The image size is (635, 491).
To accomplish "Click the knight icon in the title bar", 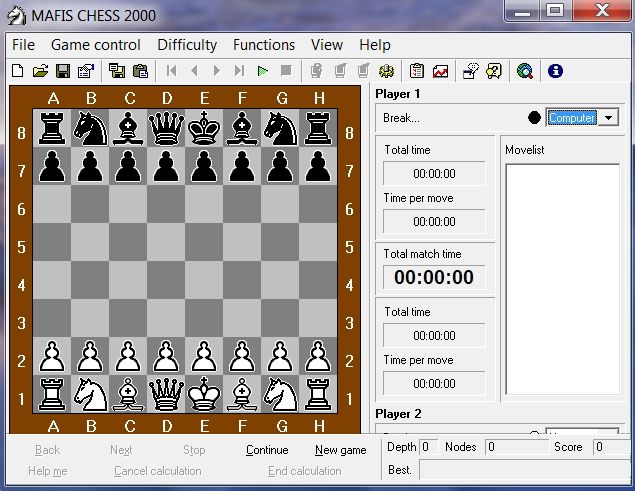I will click(x=17, y=16).
